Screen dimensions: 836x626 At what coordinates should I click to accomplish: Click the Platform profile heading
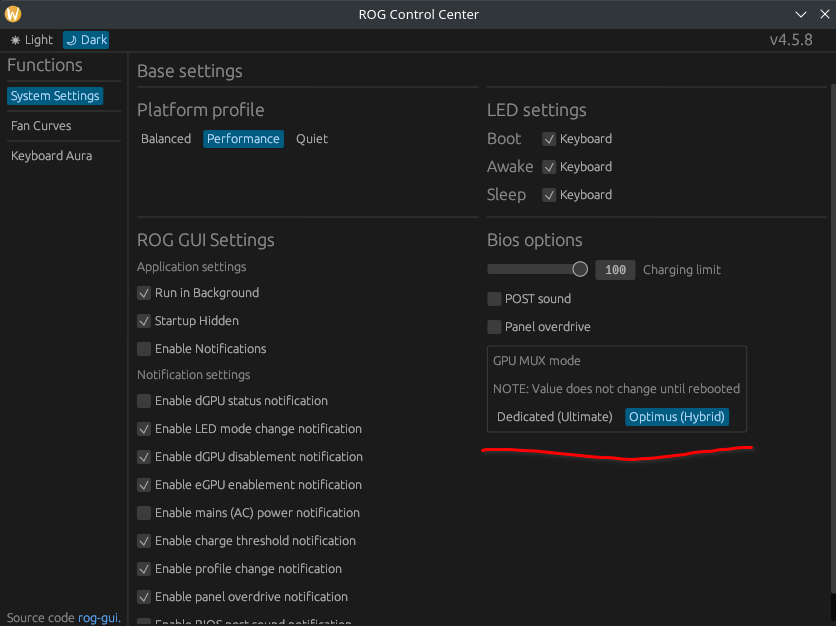[200, 110]
